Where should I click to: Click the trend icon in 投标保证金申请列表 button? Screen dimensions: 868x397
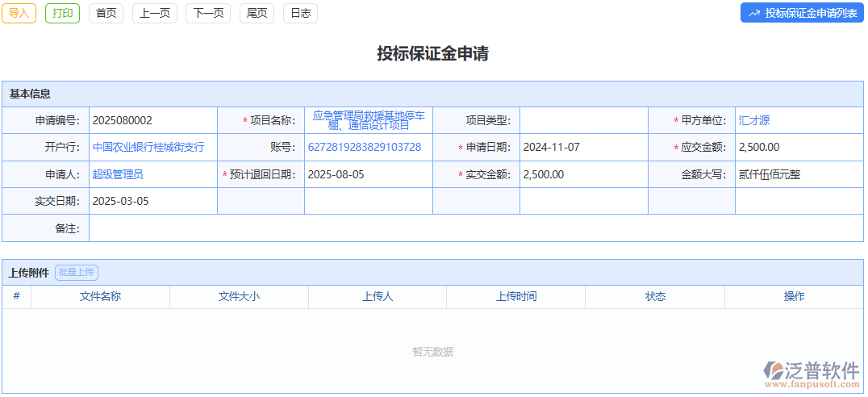[753, 14]
